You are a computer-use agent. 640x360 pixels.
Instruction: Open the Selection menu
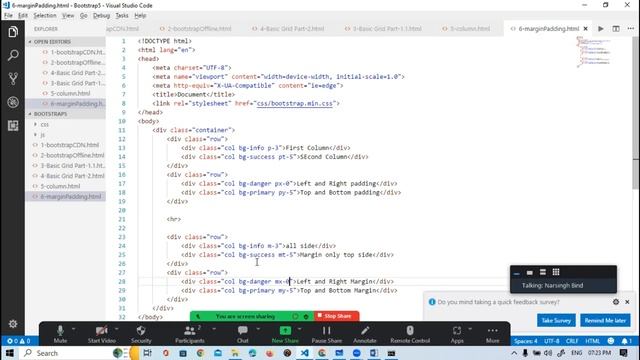45,16
